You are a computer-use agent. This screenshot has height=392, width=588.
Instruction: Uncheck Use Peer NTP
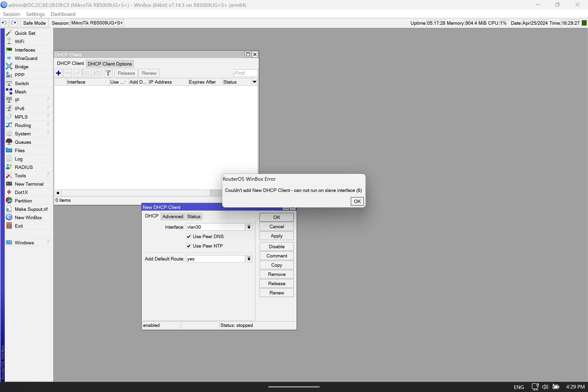point(189,246)
